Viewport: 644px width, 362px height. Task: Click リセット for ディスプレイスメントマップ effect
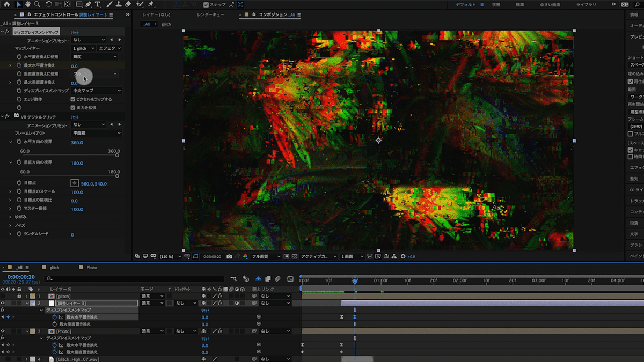75,32
